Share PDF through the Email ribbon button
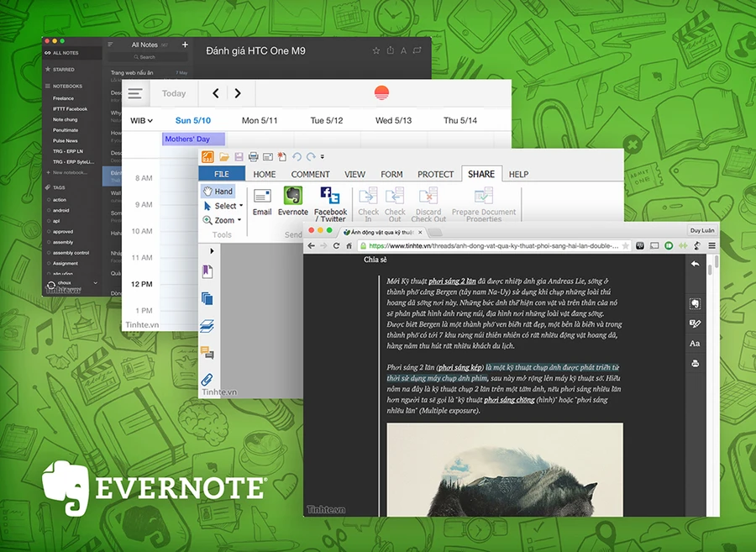The height and width of the screenshot is (552, 756). [x=262, y=202]
